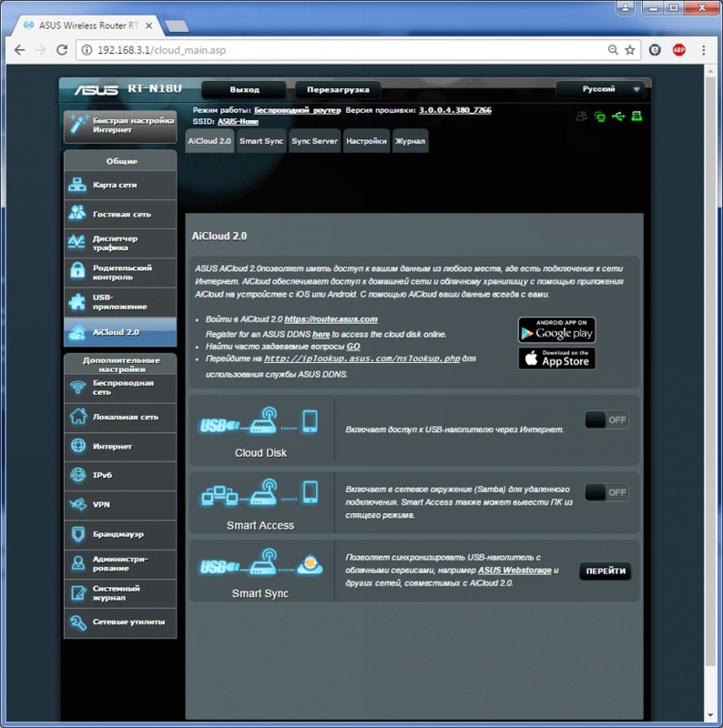Image resolution: width=723 pixels, height=728 pixels.
Task: Select AiCloud 2.0 sidebar cloud icon
Action: (x=77, y=332)
